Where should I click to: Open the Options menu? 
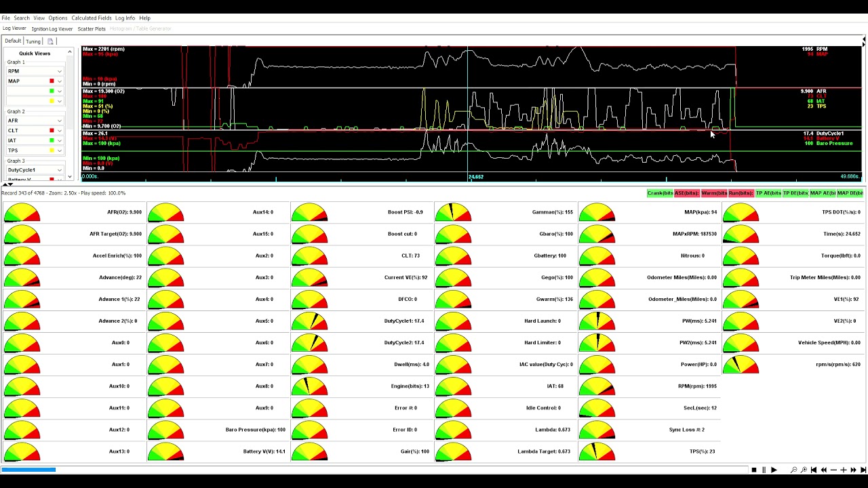[x=58, y=18]
